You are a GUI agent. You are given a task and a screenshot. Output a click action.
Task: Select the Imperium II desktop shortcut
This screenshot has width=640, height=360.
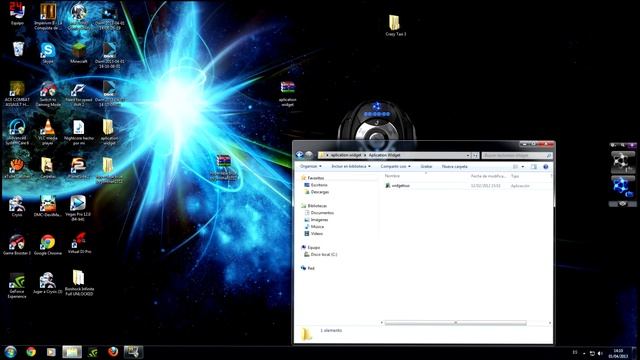pyautogui.click(x=48, y=16)
